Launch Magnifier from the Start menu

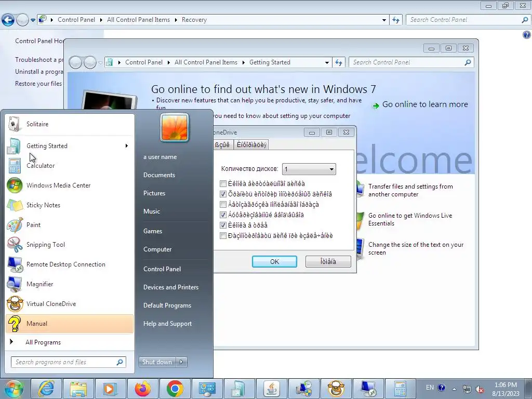point(70,284)
